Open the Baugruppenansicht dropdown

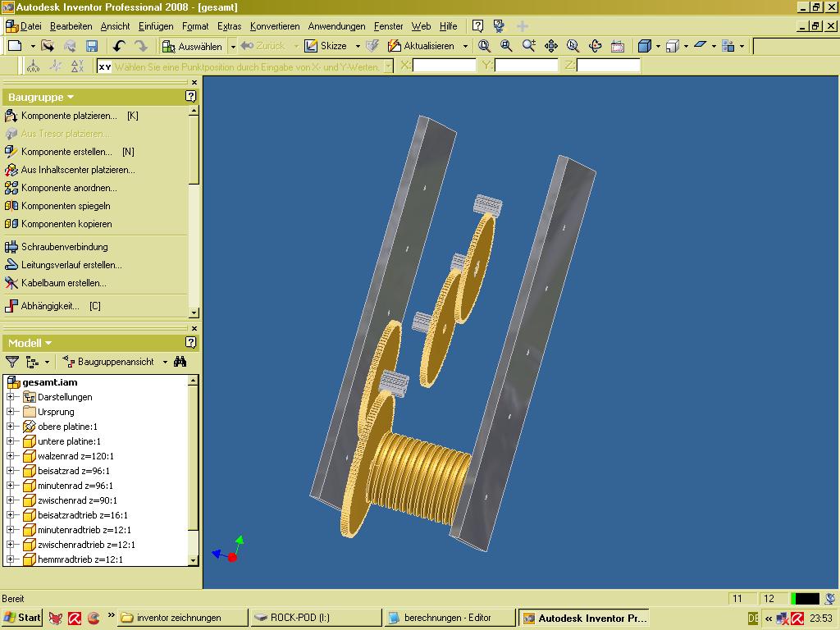(x=165, y=362)
